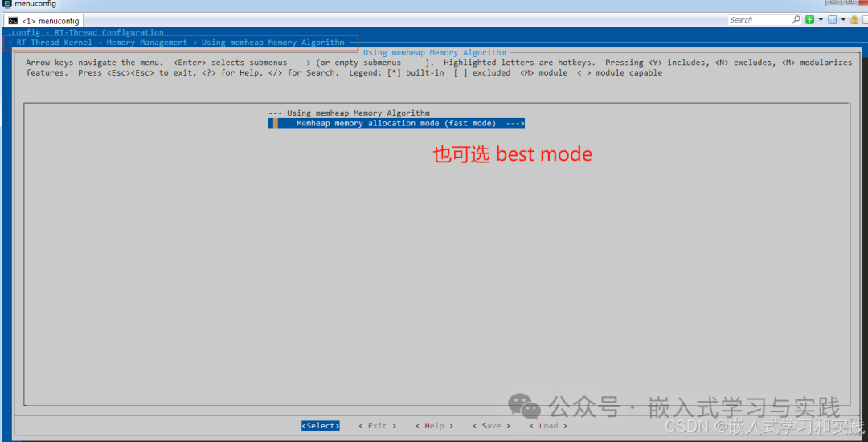Click the centered 'Using memheap Memory Algorithm' dialog title
The image size is (868, 442).
pos(435,52)
